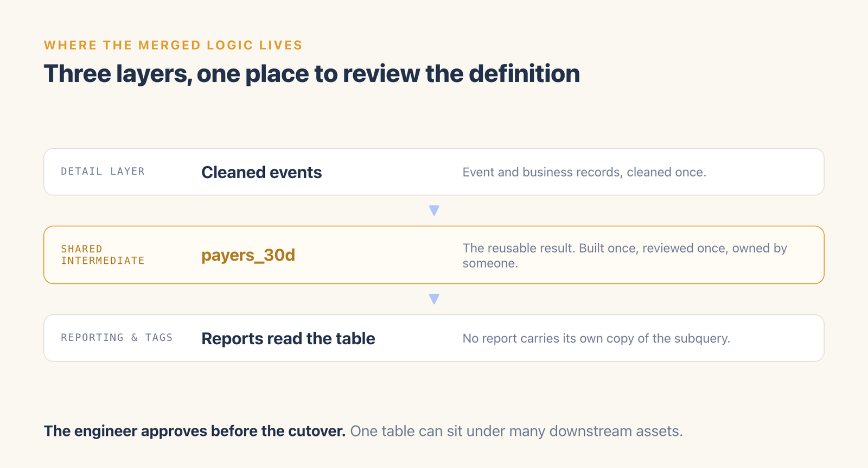The image size is (868, 468).
Task: Select the 'SHARED INTERMEDIATE' label
Action: tap(103, 255)
